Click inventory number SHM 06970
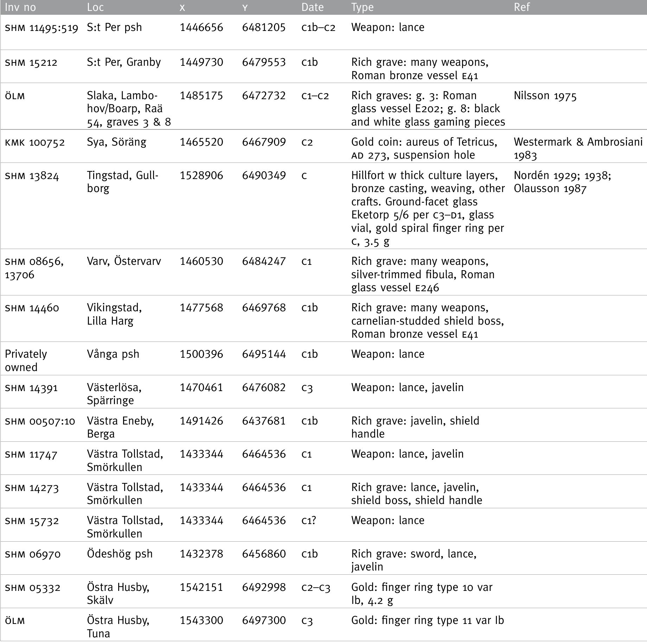This screenshot has height=644, width=647. [x=33, y=554]
